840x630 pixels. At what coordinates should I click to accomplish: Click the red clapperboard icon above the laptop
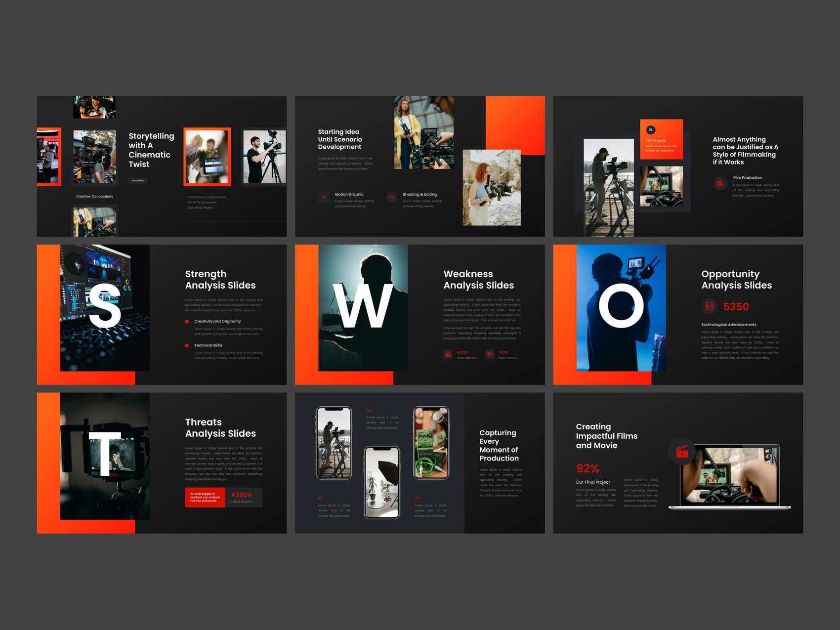point(682,451)
